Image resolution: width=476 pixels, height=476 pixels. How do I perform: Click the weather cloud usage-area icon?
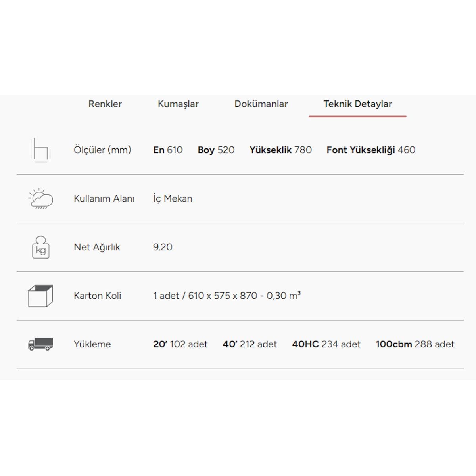click(40, 198)
